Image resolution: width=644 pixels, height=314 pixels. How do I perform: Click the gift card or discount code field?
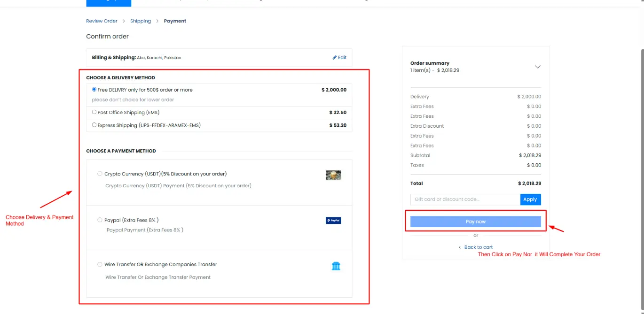pos(465,199)
